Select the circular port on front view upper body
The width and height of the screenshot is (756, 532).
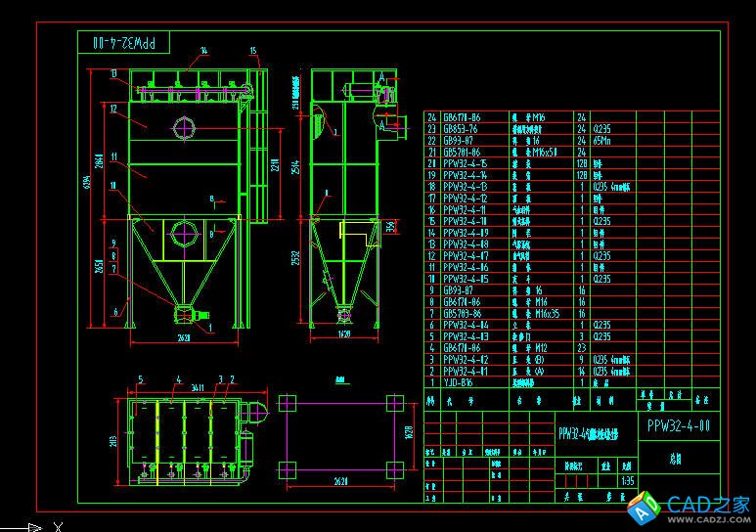click(x=182, y=125)
